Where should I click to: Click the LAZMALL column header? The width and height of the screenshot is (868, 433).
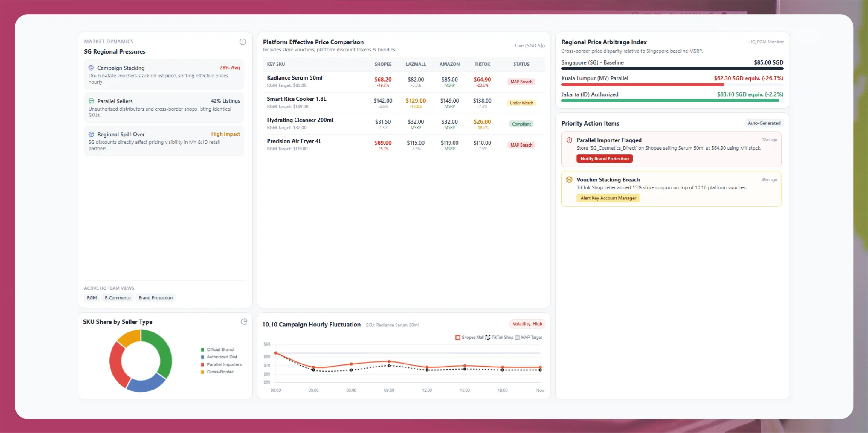coord(416,65)
